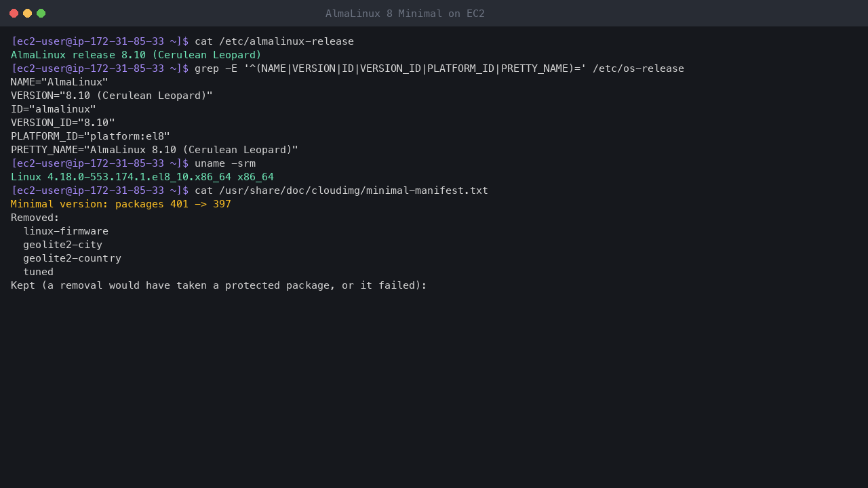Click the window title 'AlmaLinux 8 Minimal on EC2'

405,14
